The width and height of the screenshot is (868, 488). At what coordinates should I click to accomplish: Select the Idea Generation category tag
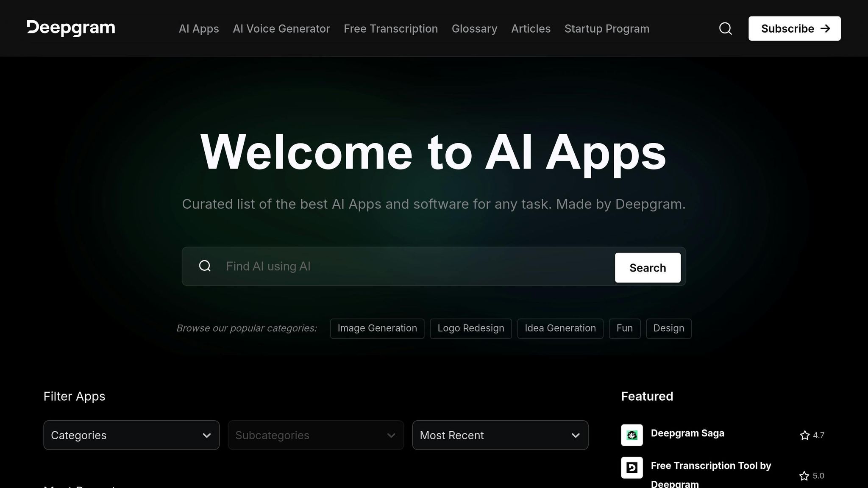tap(560, 328)
